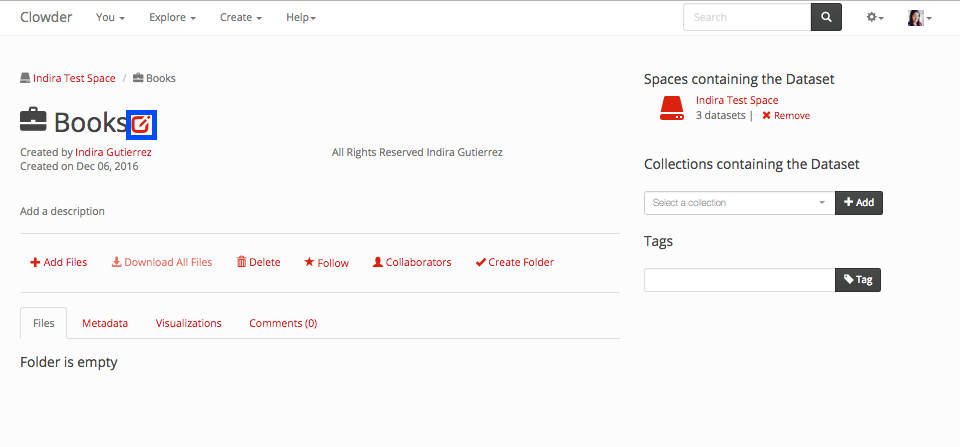
Task: Click the Tags input field
Action: 739,280
